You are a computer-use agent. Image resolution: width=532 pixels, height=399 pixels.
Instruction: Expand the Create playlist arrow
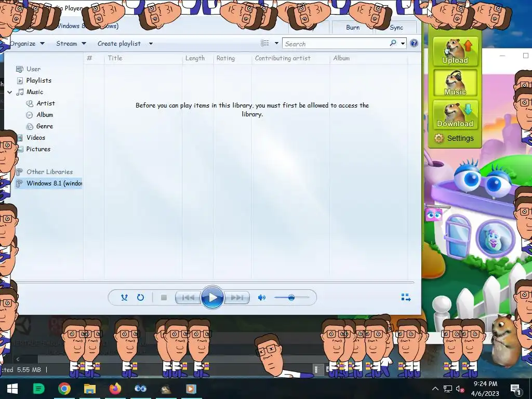pos(151,44)
